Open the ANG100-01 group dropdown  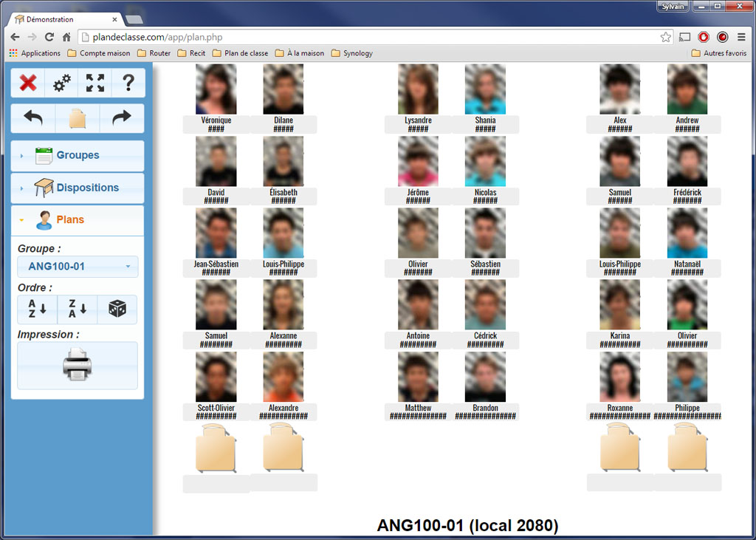pos(78,266)
